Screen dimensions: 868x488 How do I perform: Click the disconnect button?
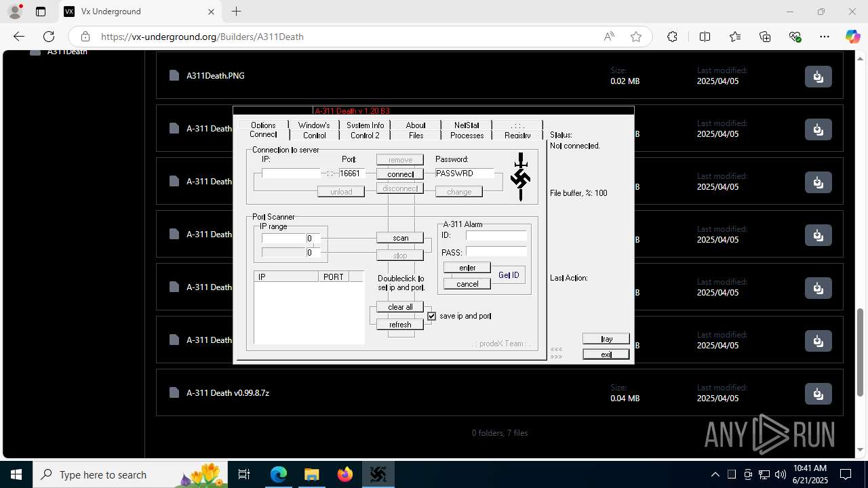(400, 188)
